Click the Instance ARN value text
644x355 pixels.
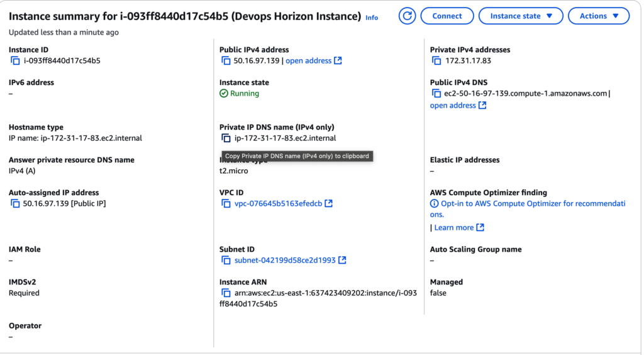click(x=318, y=298)
